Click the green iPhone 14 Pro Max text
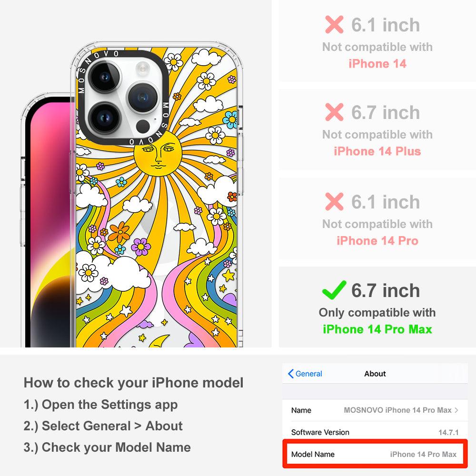The width and height of the screenshot is (476, 476). pyautogui.click(x=377, y=329)
